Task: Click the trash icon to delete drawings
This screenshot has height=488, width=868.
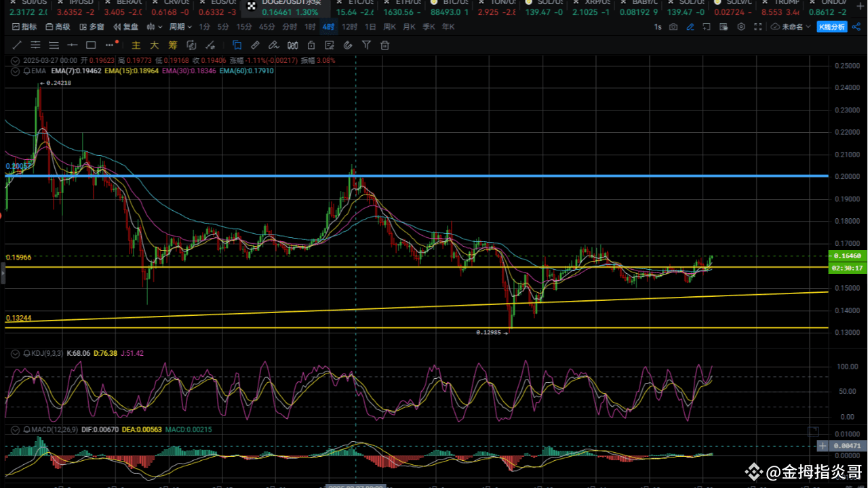Action: coord(384,45)
